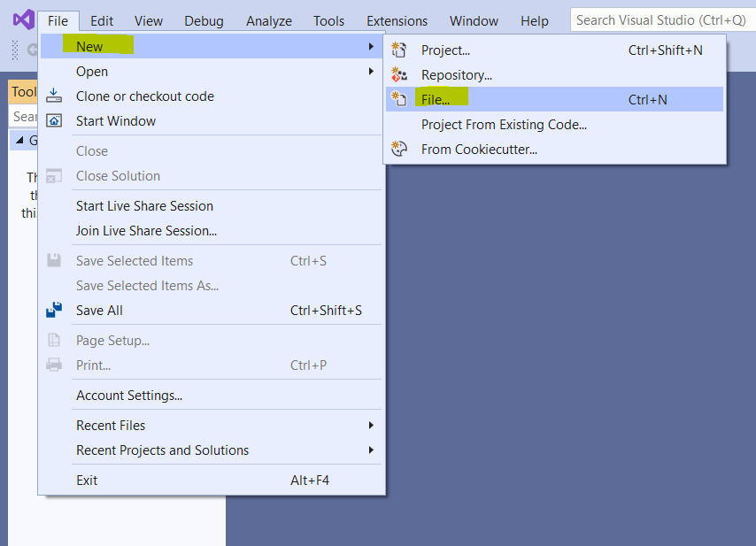Click the New Repository icon
Screen dimensions: 756x546
[x=399, y=75]
